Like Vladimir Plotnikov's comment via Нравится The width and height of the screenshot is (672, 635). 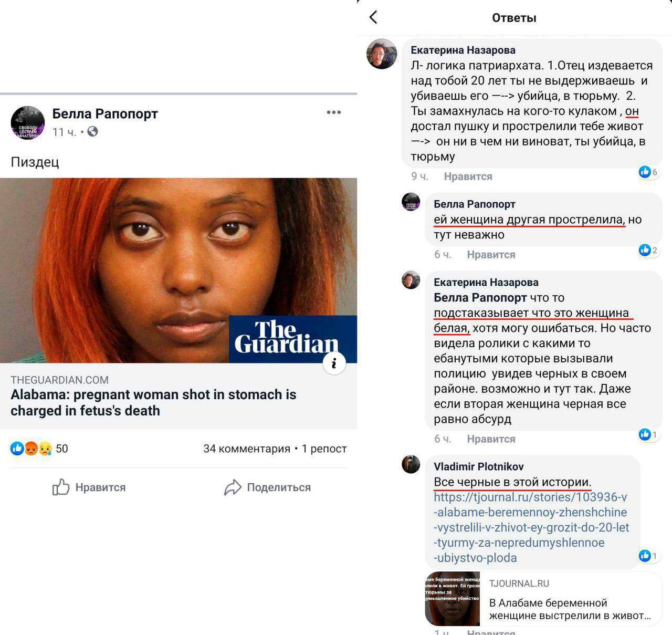tap(491, 632)
